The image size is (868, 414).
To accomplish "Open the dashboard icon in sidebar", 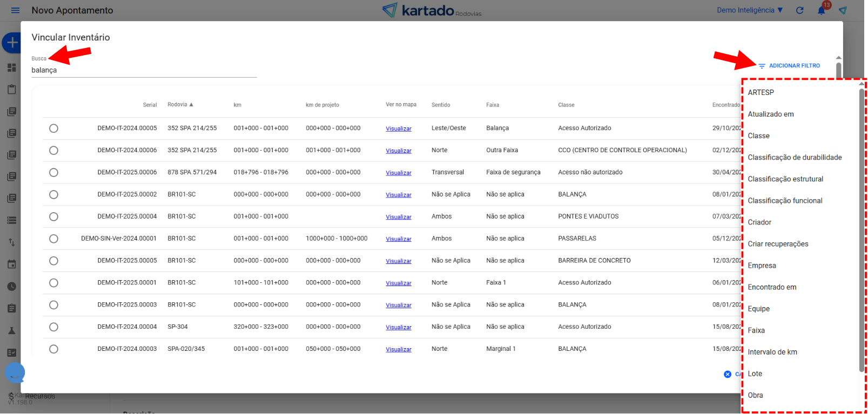I will tap(12, 67).
